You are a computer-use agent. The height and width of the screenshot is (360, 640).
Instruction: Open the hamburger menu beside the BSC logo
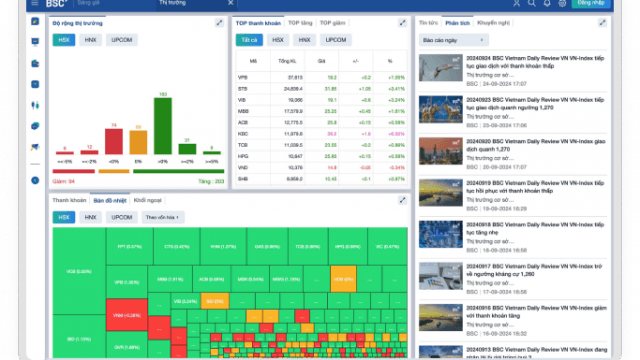point(35,3)
